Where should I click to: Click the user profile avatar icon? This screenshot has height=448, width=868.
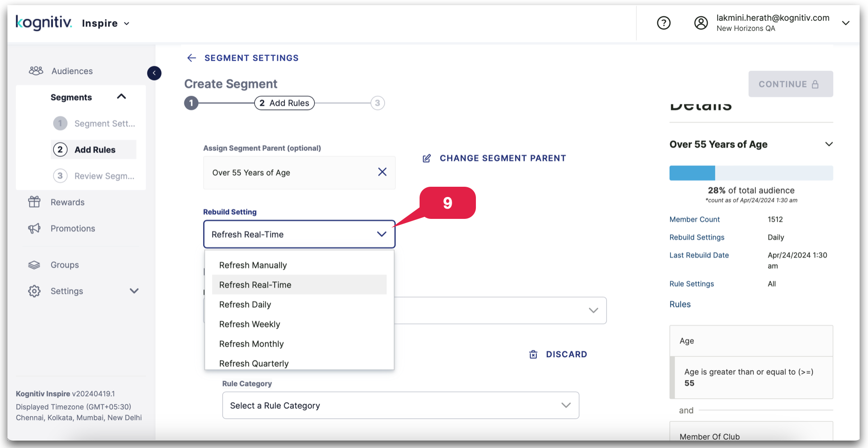coord(701,23)
